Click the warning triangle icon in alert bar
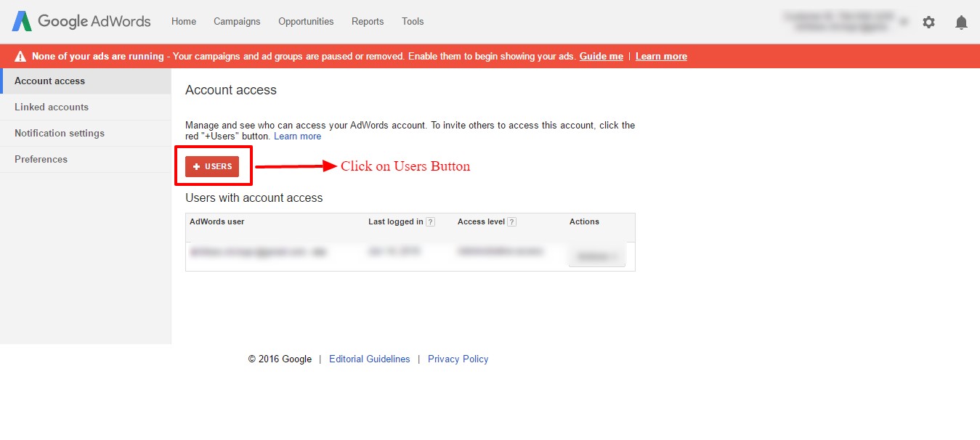980x440 pixels. tap(20, 57)
